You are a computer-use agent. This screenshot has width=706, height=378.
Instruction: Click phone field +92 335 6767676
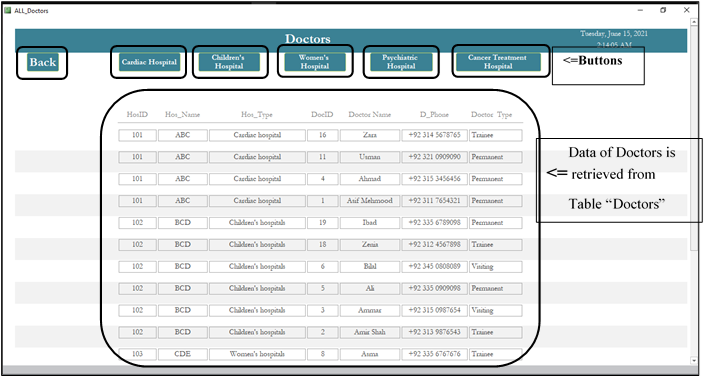pyautogui.click(x=434, y=354)
